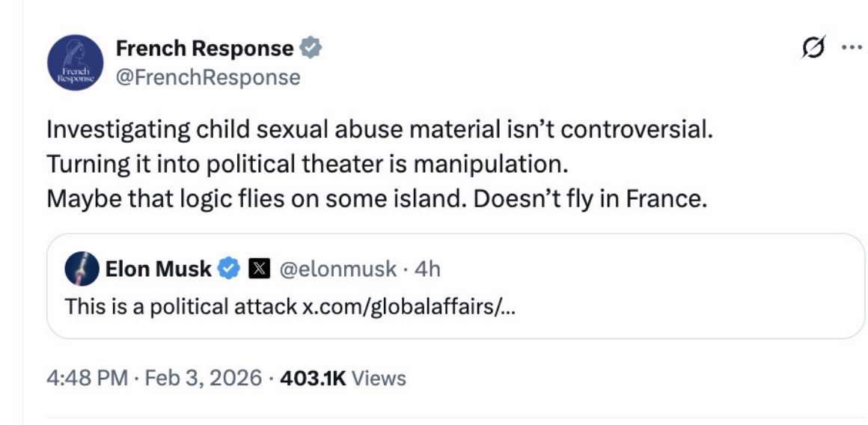Click the @elonmusk handle
Screen dimensions: 868x425
[x=337, y=269]
